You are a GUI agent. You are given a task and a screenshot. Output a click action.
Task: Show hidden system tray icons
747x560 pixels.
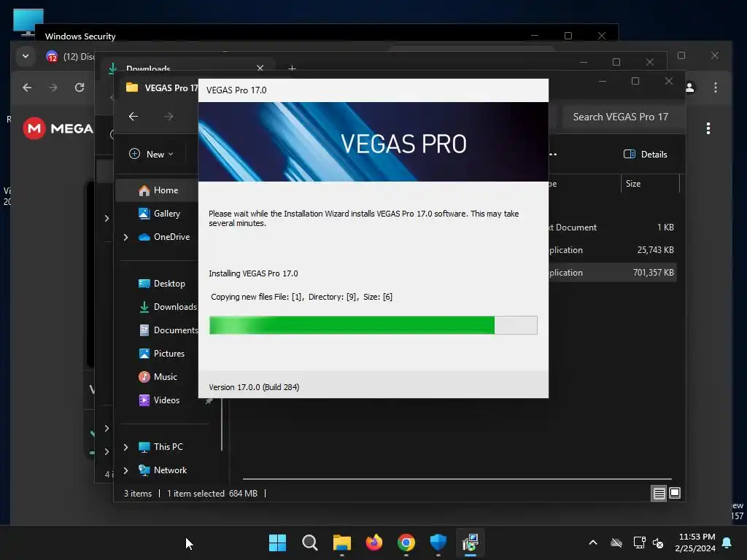593,542
